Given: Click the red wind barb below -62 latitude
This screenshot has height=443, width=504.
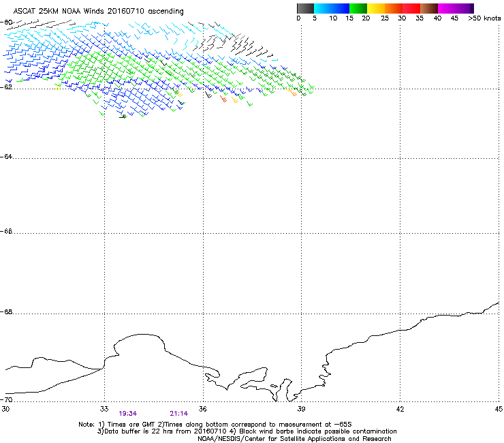Looking at the screenshot, I should click(223, 98).
